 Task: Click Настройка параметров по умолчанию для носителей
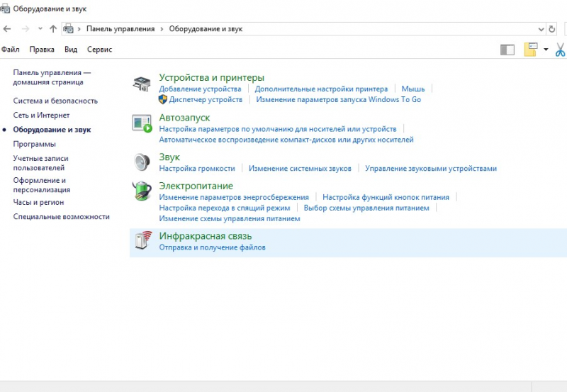(278, 129)
